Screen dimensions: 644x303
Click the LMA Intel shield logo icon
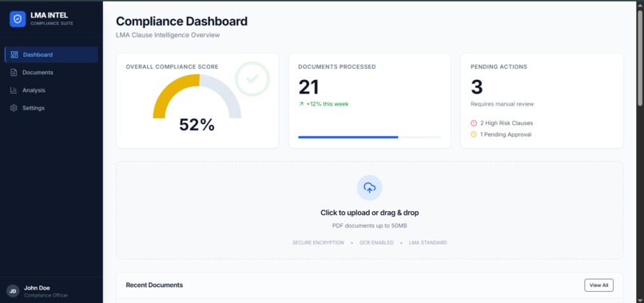pyautogui.click(x=18, y=19)
